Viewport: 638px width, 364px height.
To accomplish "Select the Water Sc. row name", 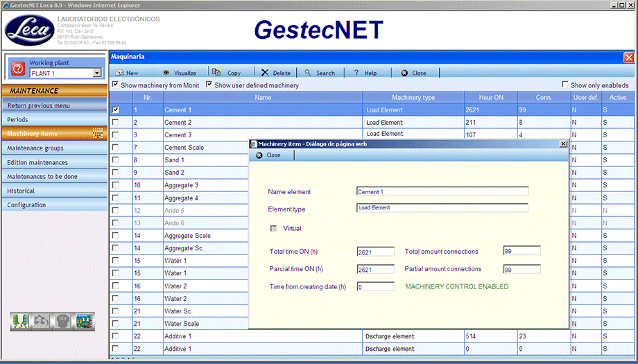I will click(178, 311).
